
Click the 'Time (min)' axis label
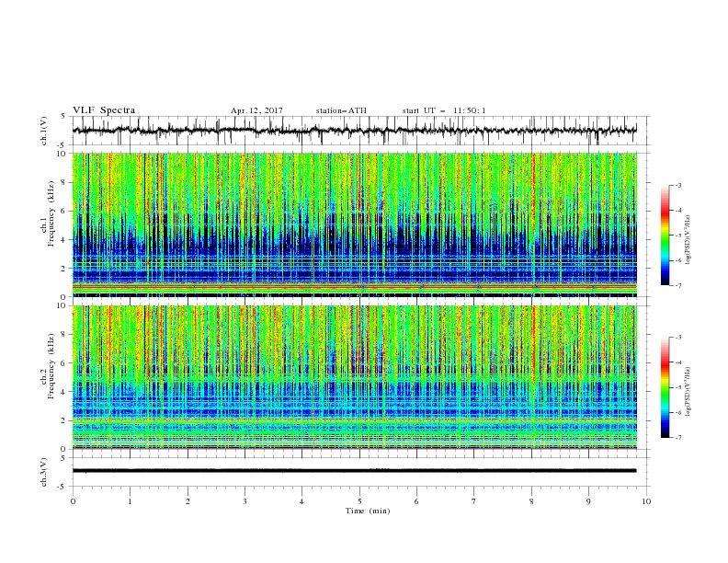tap(368, 511)
